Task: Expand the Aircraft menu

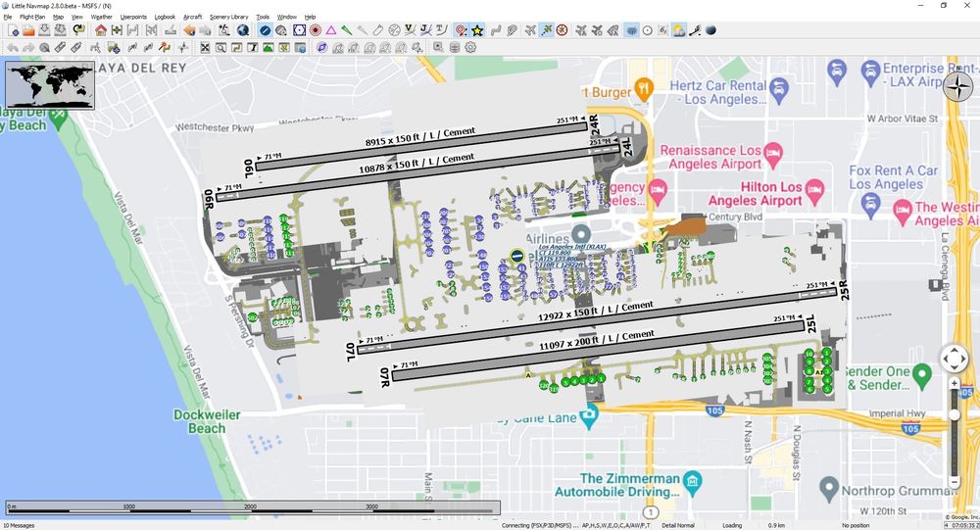Action: click(192, 18)
